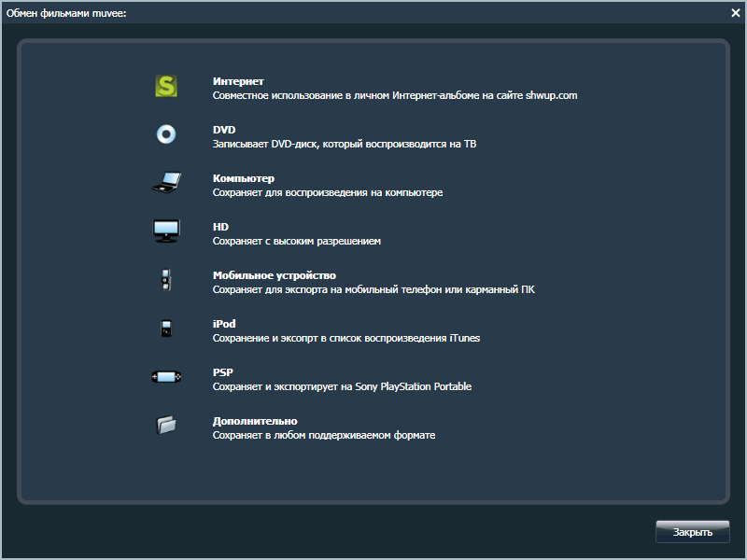The image size is (747, 560).
Task: Select Компьютер save option label
Action: click(243, 178)
